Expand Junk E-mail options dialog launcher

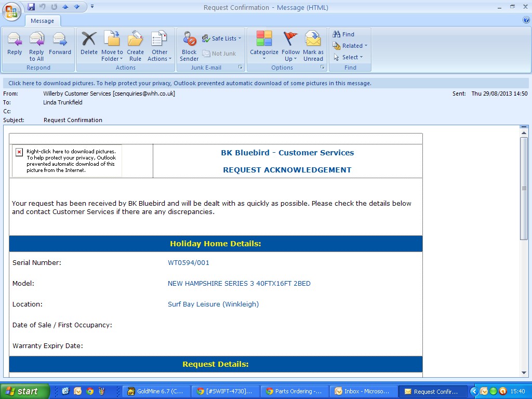(x=240, y=67)
